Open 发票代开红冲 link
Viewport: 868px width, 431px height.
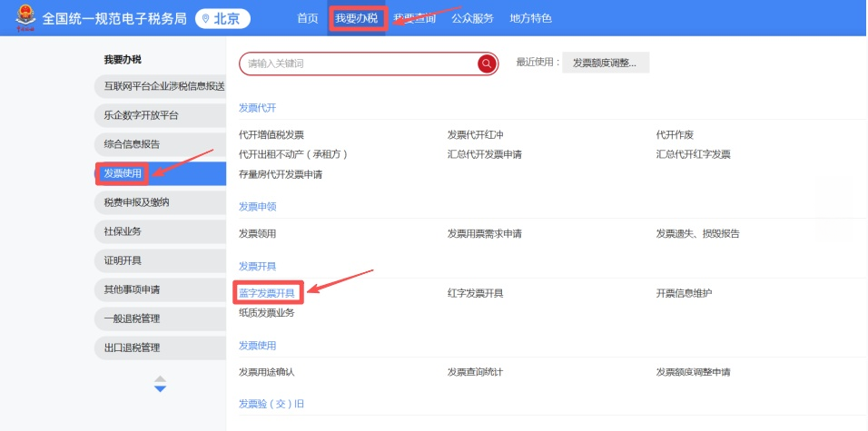click(x=475, y=134)
